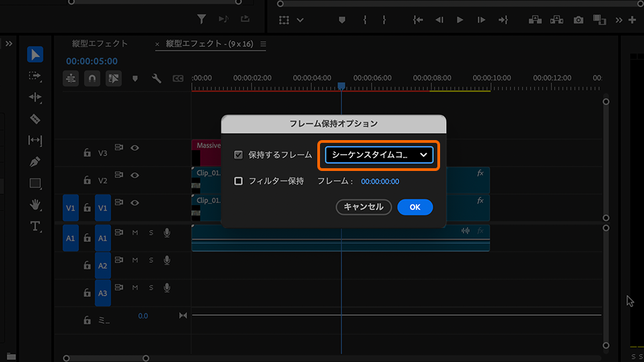This screenshot has width=644, height=362.
Task: Step forward one frame
Action: (x=482, y=19)
